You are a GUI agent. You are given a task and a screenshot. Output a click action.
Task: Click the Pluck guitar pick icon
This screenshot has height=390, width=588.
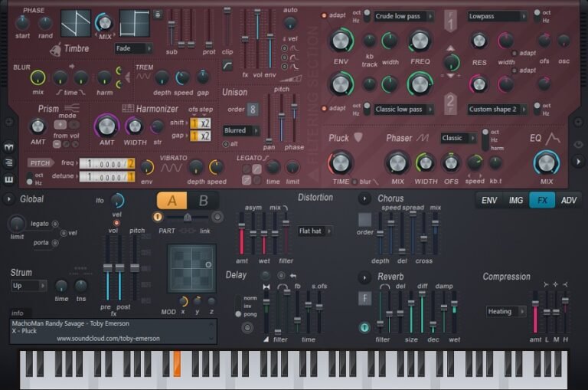358,137
